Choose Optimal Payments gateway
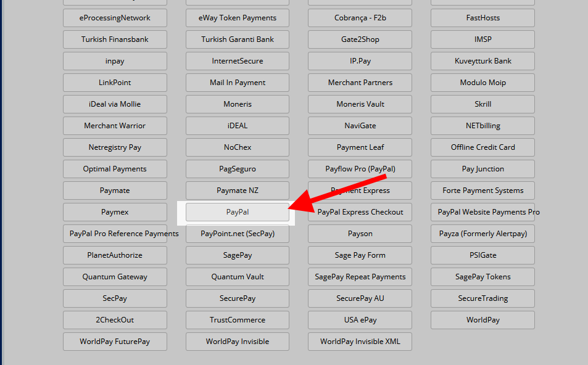 (x=115, y=169)
